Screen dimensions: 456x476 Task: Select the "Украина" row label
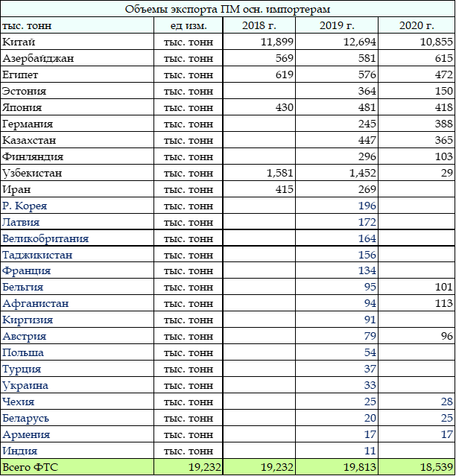click(25, 386)
